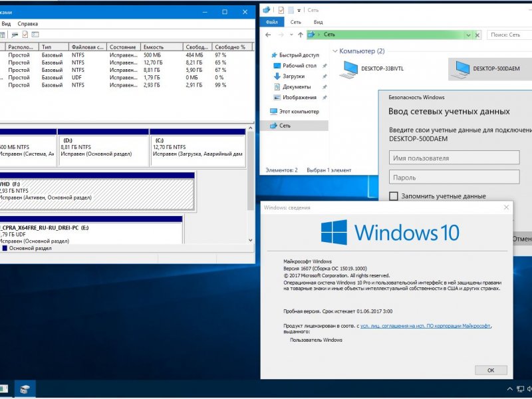
Task: Click the scroll down arrow in Disk Management graphical pane
Action: [x=251, y=240]
